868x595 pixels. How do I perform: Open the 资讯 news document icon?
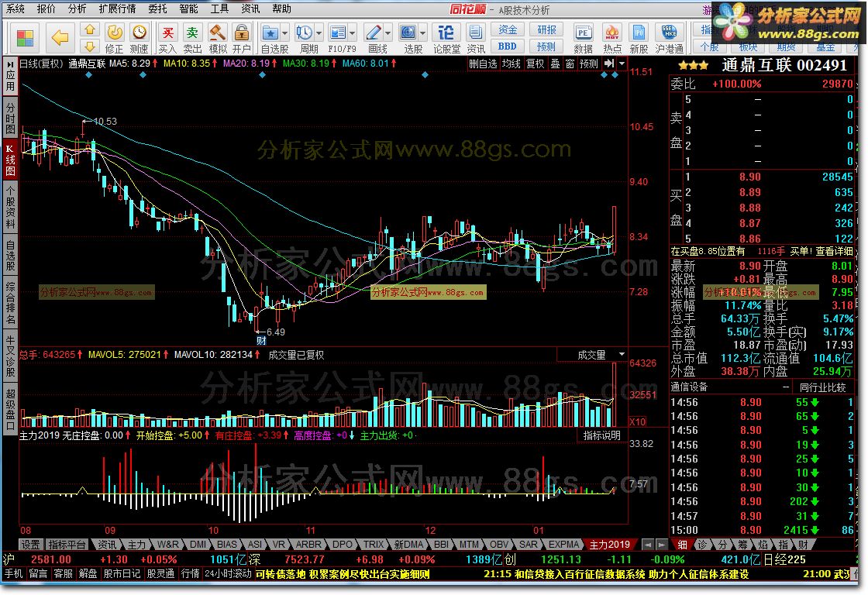pos(476,38)
